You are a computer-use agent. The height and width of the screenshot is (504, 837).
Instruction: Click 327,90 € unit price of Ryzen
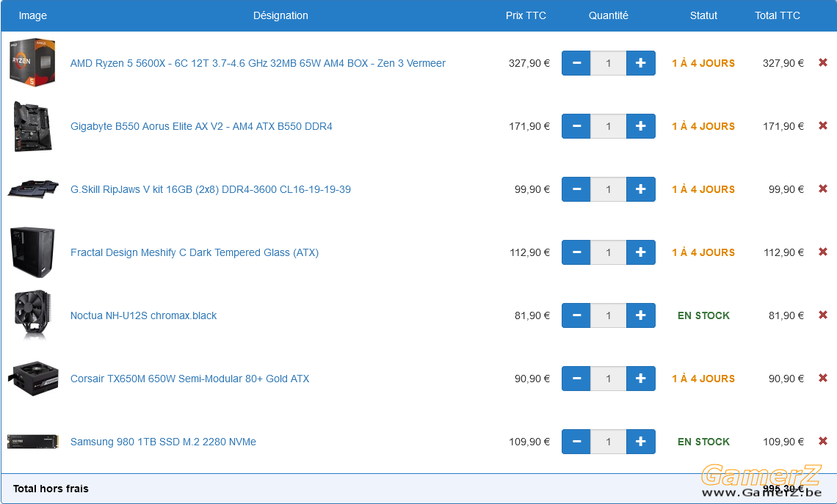click(x=529, y=63)
